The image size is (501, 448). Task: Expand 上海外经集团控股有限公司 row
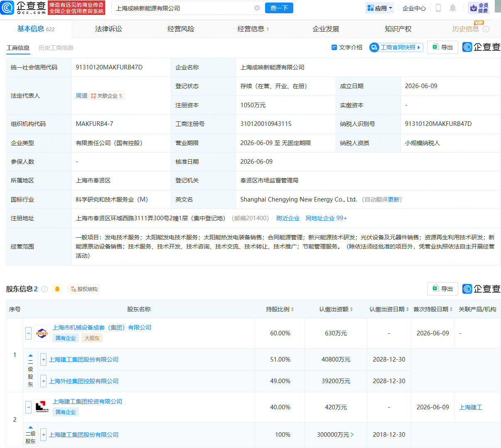(x=43, y=381)
